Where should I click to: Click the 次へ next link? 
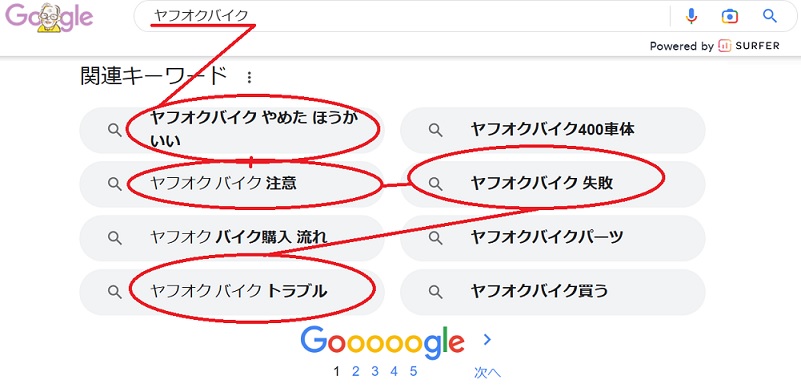pyautogui.click(x=487, y=373)
